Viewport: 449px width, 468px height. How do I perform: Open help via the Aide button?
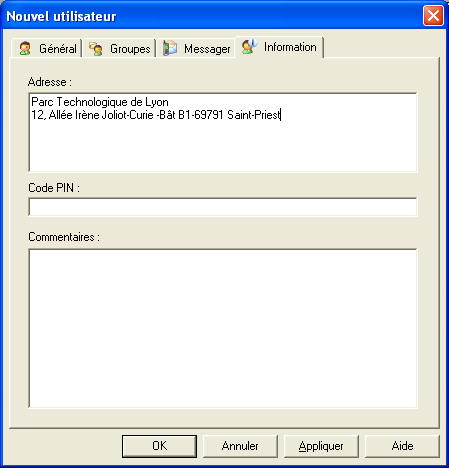(402, 446)
